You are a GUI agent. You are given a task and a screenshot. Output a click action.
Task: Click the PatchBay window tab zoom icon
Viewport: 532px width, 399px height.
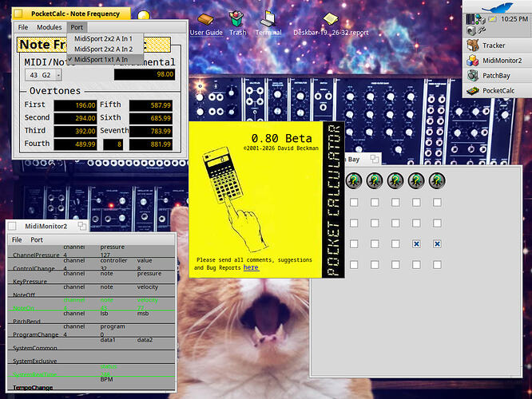click(374, 159)
